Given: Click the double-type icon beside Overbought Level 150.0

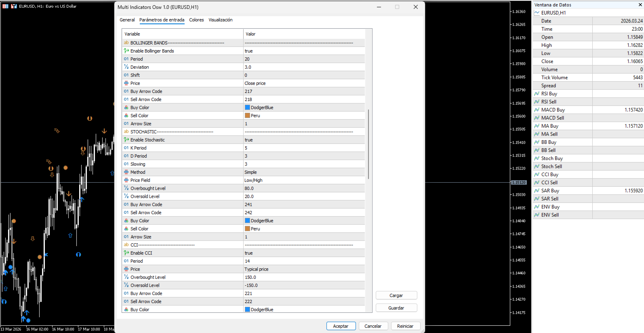Looking at the screenshot, I should (x=126, y=277).
